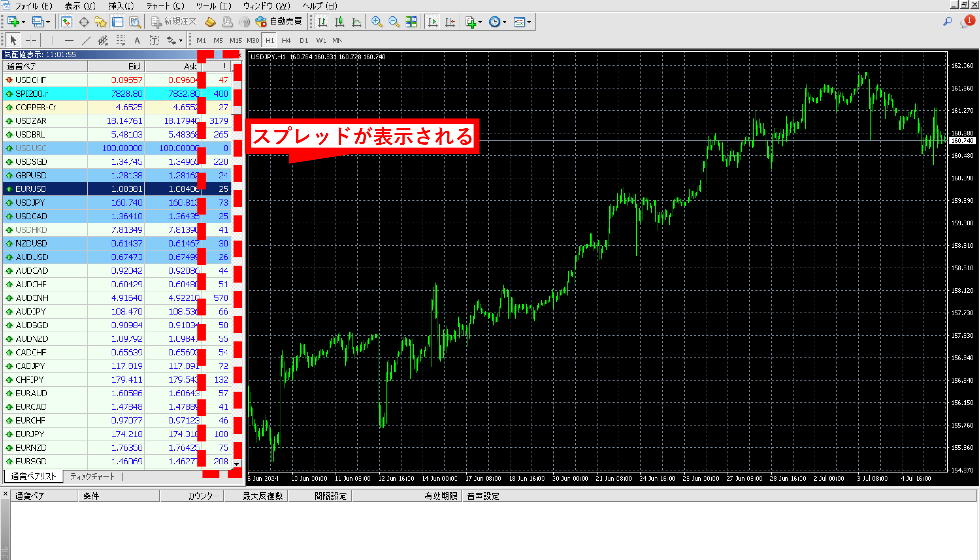Open the Profiles icon
This screenshot has width=980, height=560.
[37, 22]
